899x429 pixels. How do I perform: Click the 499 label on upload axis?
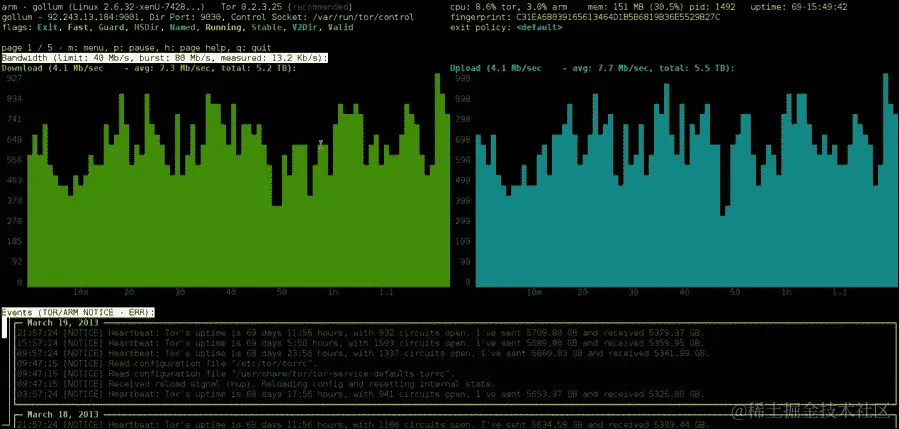(463, 180)
